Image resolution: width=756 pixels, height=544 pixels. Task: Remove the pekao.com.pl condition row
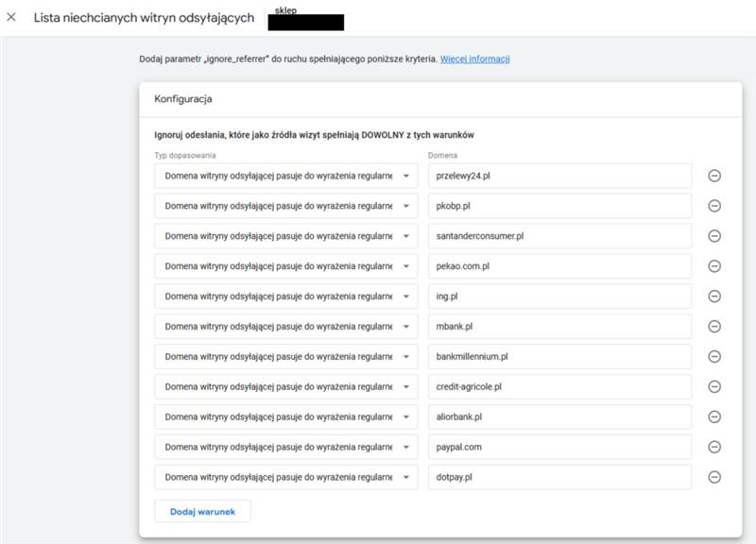coord(714,266)
